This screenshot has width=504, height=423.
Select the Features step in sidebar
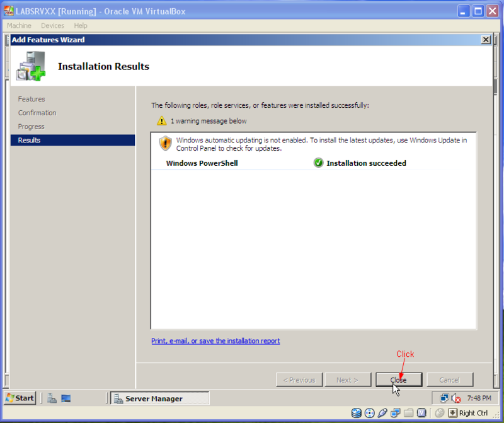(x=31, y=99)
